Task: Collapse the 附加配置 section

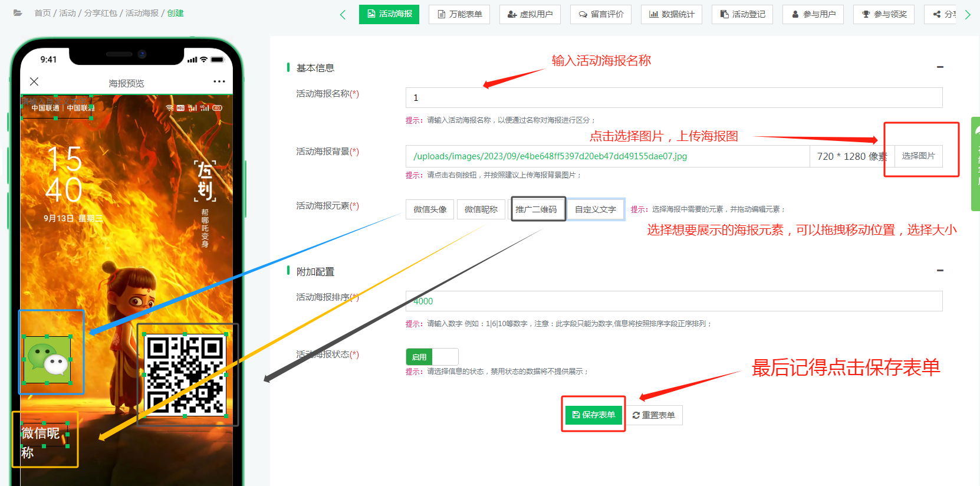Action: [x=940, y=271]
